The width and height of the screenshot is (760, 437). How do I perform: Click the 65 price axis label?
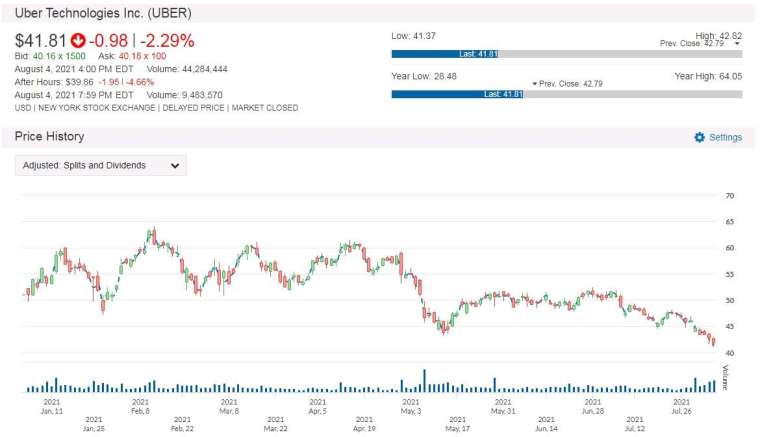[729, 222]
